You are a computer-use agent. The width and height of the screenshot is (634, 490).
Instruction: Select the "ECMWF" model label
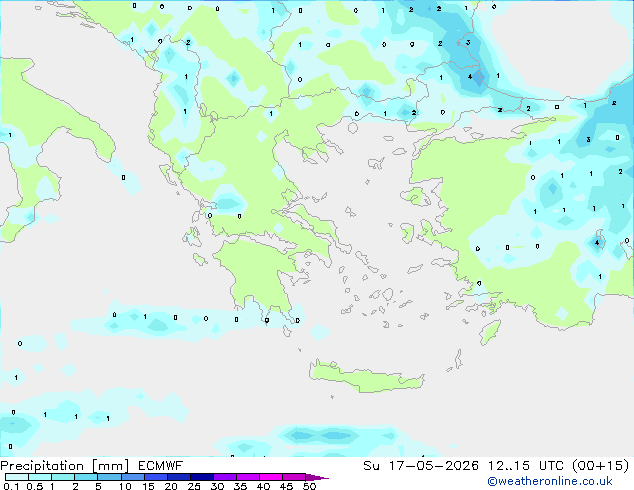pos(161,466)
